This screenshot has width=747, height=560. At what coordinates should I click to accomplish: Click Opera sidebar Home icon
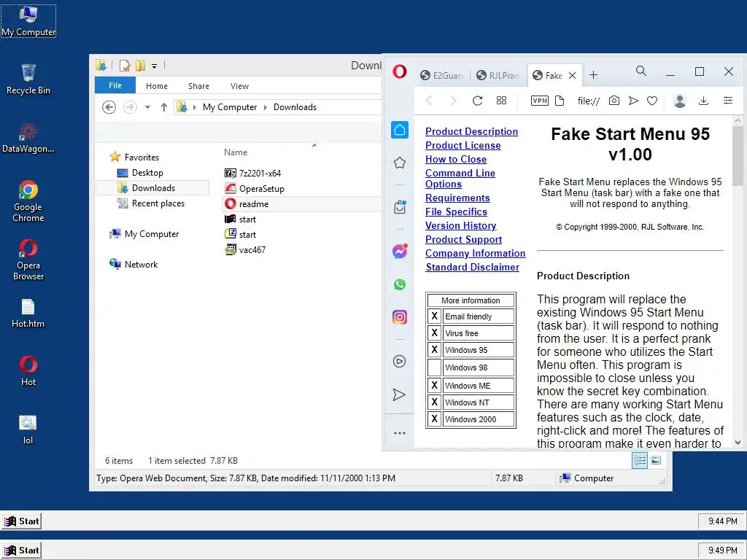(400, 130)
